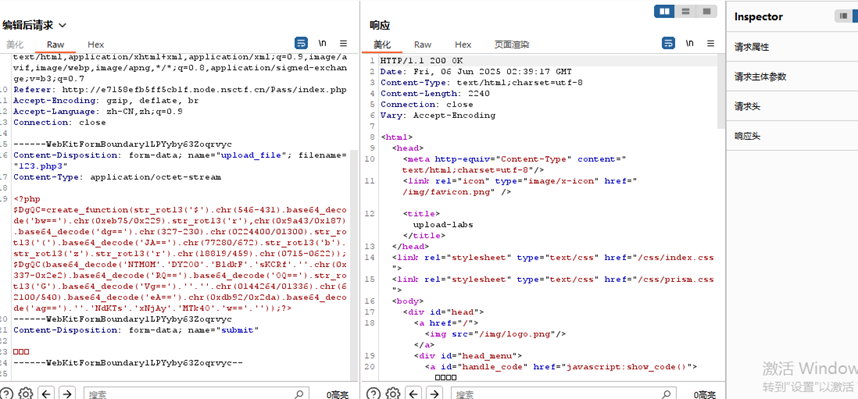Go to next match in request search
The height and width of the screenshot is (399, 858).
pyautogui.click(x=67, y=394)
